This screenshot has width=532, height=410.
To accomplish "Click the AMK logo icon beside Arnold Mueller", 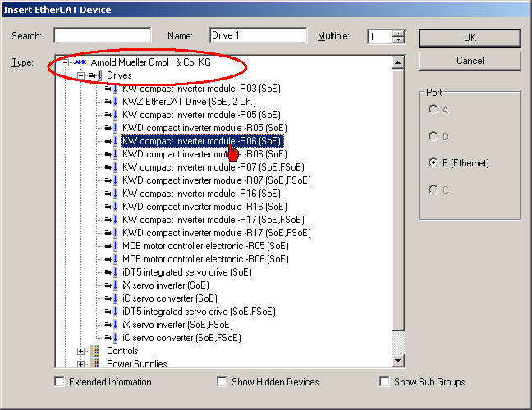I will pyautogui.click(x=80, y=62).
